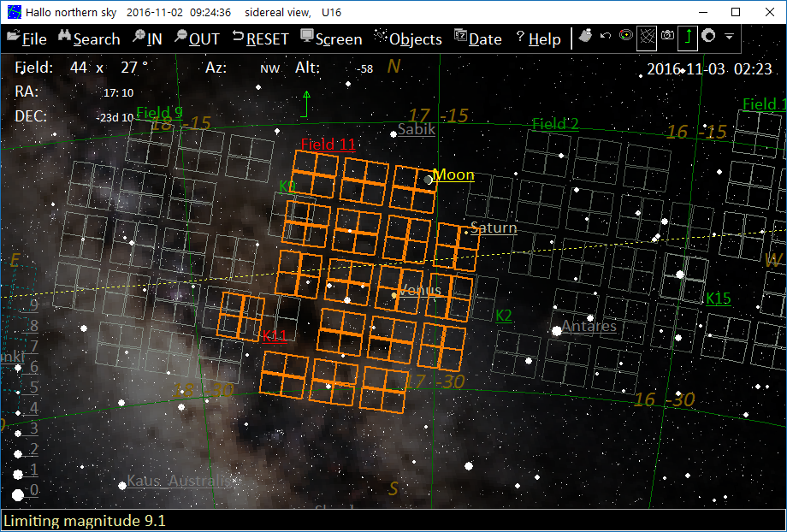Click the ring-shaped icon in toolbar
This screenshot has height=532, width=787.
(x=708, y=37)
